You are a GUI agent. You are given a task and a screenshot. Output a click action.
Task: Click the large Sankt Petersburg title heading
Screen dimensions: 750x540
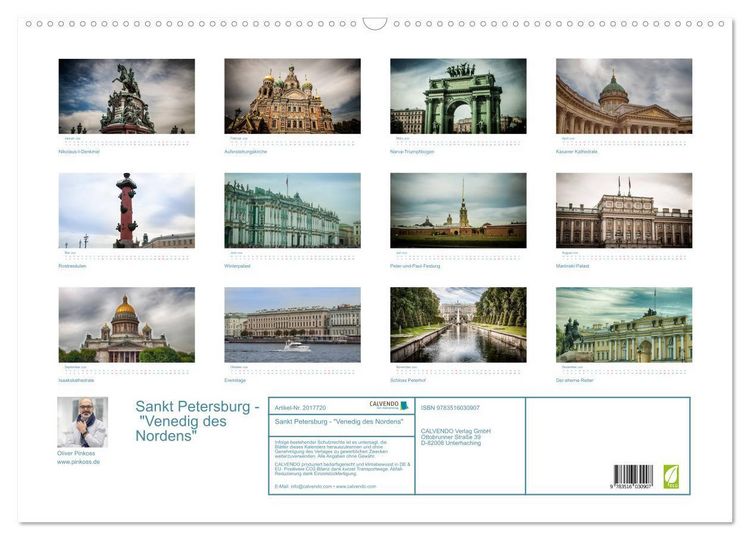tap(197, 421)
